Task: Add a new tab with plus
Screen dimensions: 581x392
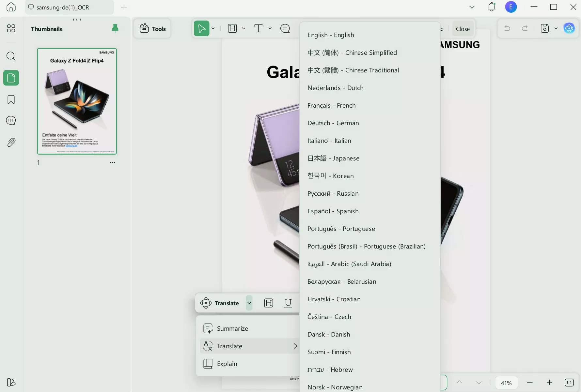Action: pyautogui.click(x=124, y=7)
